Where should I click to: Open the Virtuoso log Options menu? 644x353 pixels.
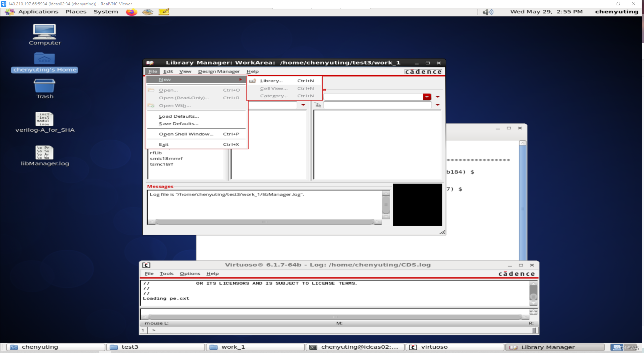pyautogui.click(x=190, y=273)
